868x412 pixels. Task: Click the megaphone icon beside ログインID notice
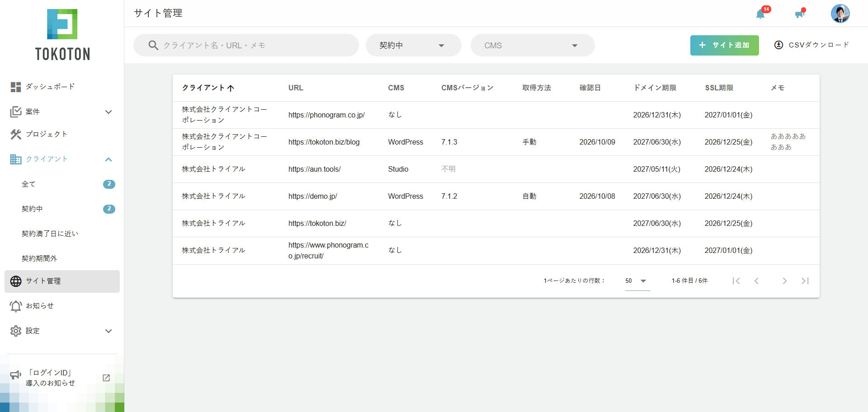point(16,375)
